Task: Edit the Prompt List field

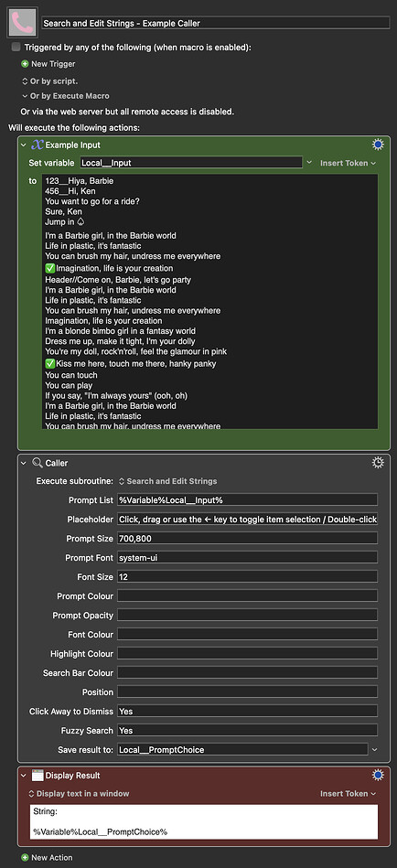Action: 248,500
